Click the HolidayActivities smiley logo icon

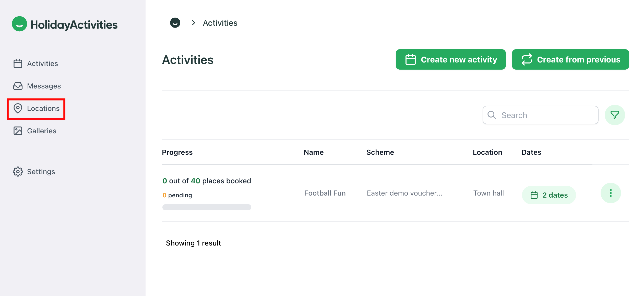[19, 24]
